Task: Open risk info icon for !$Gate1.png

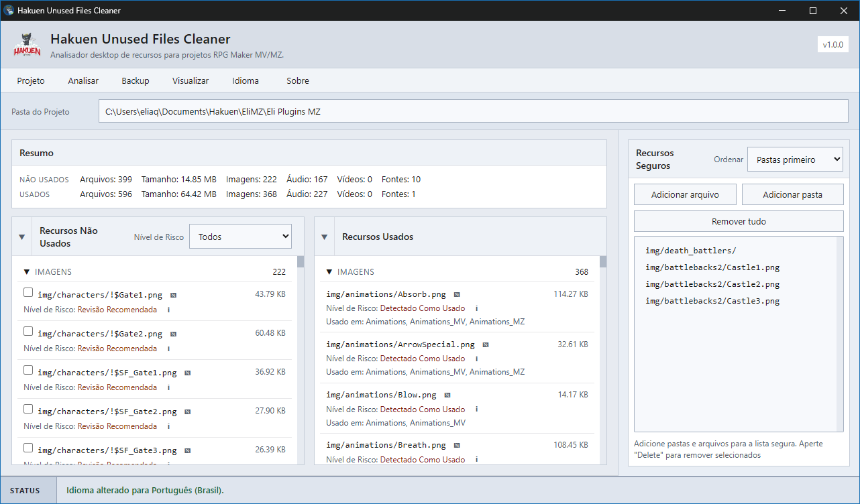Action: pyautogui.click(x=168, y=310)
